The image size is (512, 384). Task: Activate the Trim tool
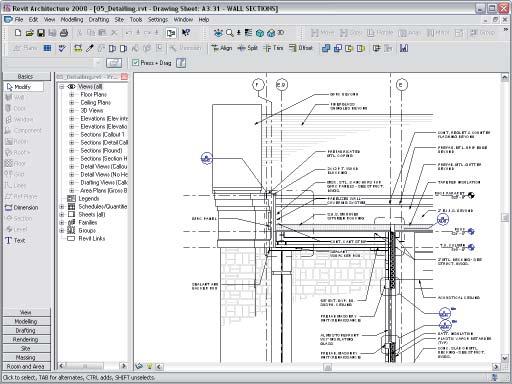click(273, 48)
